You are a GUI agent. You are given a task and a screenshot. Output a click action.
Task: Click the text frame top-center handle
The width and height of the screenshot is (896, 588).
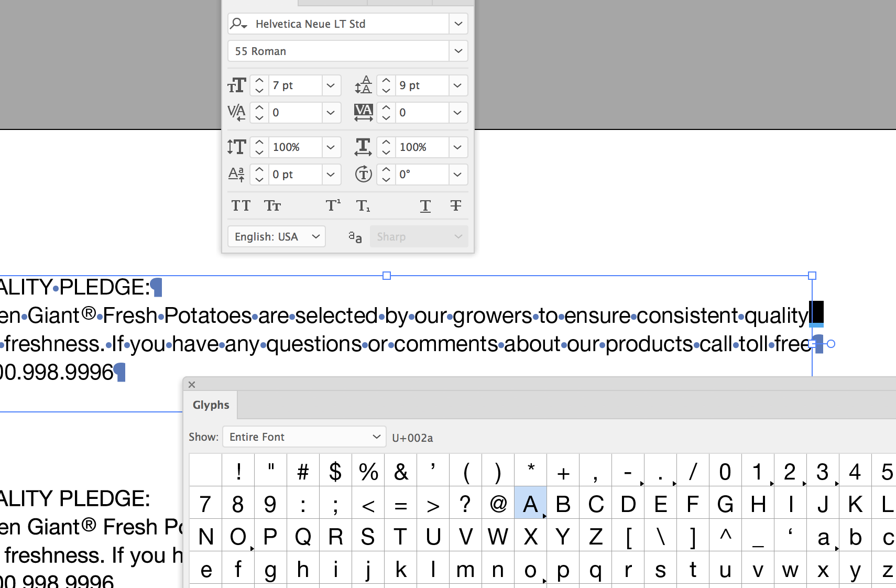(387, 276)
